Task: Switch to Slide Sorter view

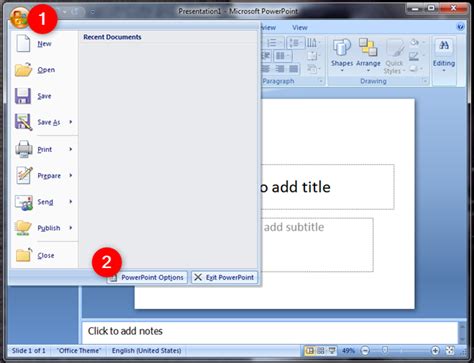Action: tap(321, 351)
